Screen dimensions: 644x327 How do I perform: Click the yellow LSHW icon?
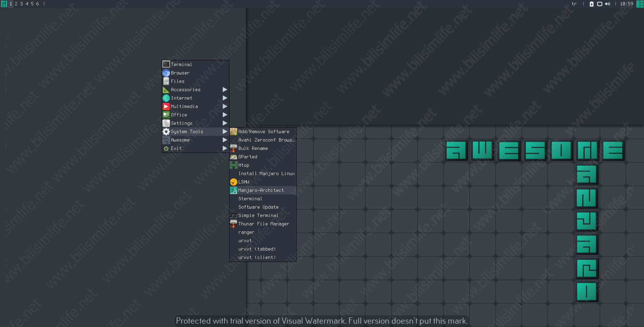coord(233,182)
